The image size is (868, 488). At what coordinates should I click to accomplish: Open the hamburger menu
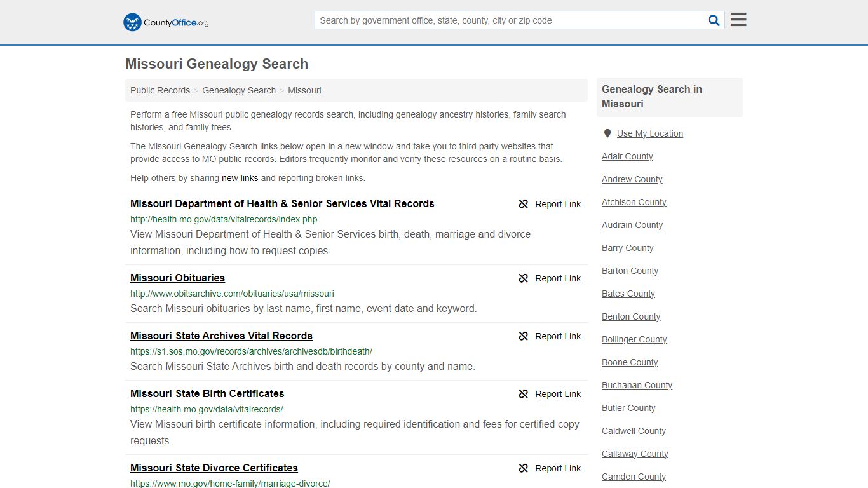point(738,20)
